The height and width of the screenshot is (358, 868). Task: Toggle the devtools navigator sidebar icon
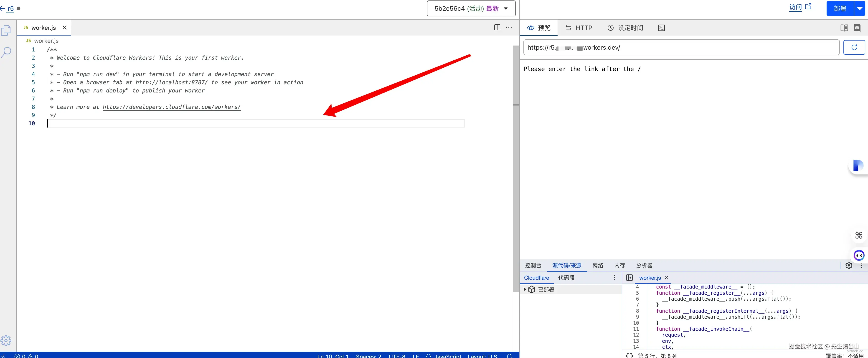point(629,278)
